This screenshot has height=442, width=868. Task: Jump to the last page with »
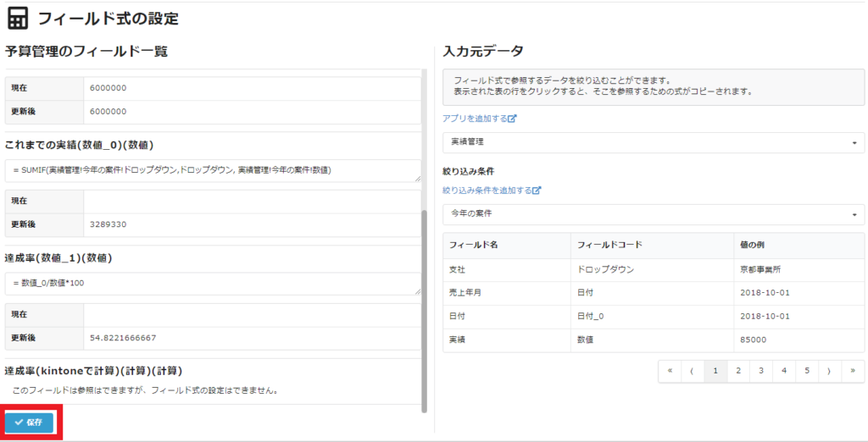(853, 371)
